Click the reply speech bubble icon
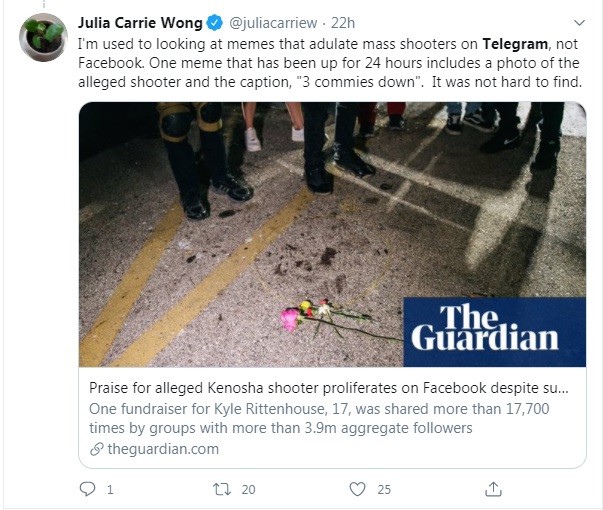Screen dimensions: 603x510 pyautogui.click(x=87, y=489)
